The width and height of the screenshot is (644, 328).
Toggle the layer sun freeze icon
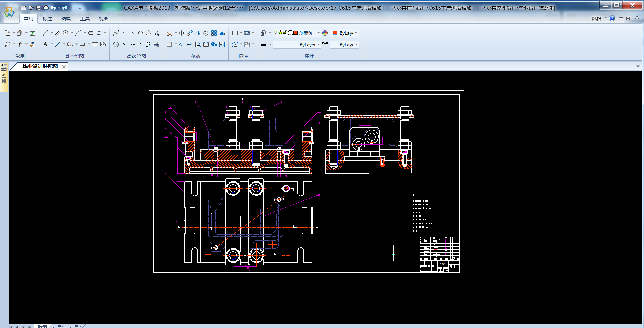click(x=280, y=33)
